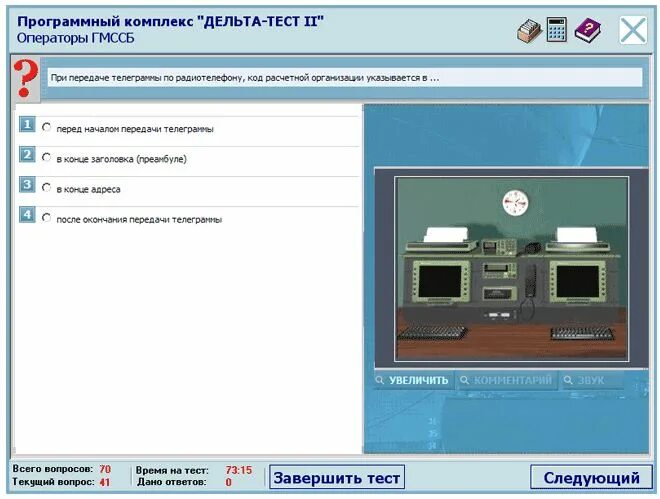
Task: Click the number 3 answer badge
Action: [x=27, y=185]
